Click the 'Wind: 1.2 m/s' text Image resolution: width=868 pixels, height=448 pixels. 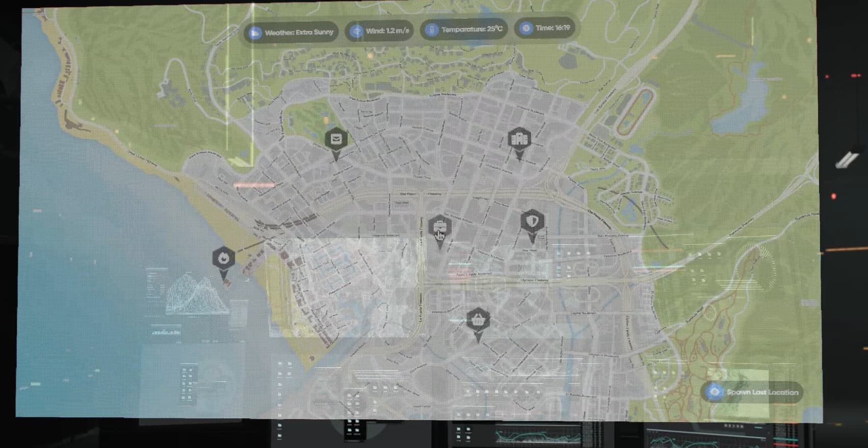(387, 31)
